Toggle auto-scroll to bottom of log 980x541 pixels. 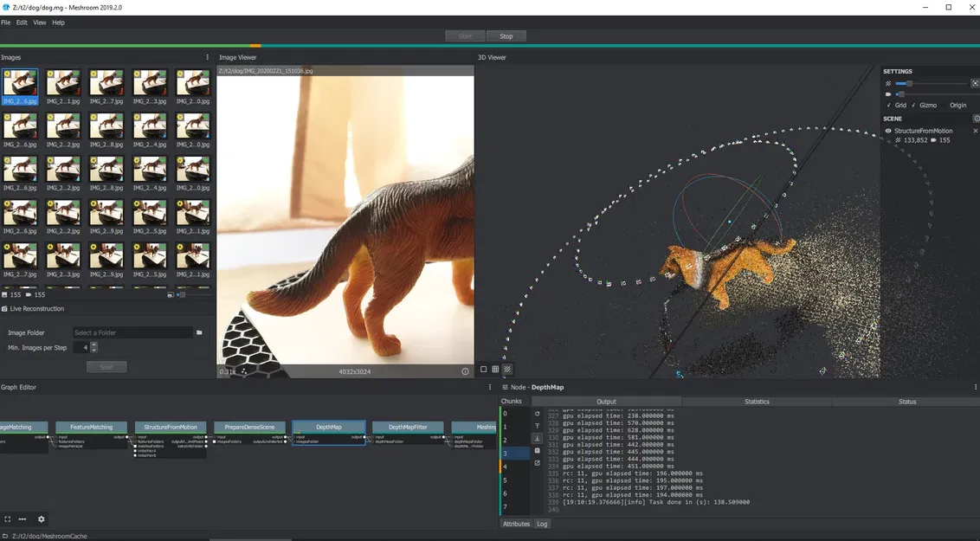[x=537, y=439]
